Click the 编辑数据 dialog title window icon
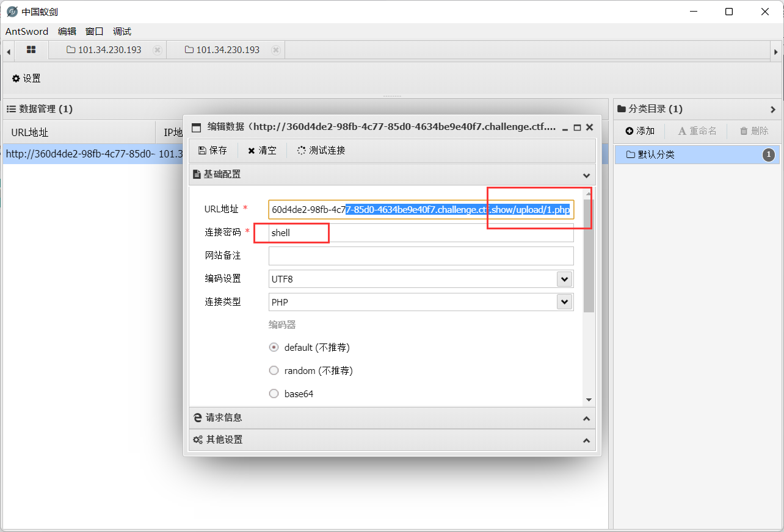 [x=196, y=128]
